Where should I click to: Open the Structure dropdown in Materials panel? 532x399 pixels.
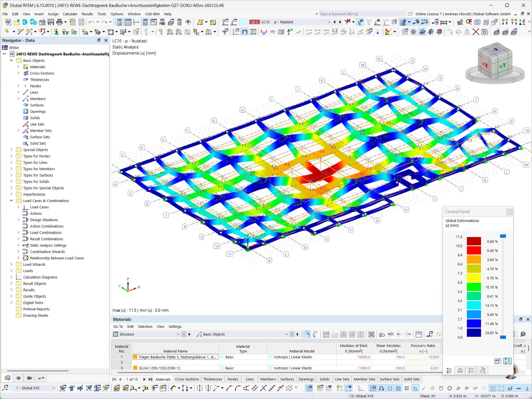178,334
